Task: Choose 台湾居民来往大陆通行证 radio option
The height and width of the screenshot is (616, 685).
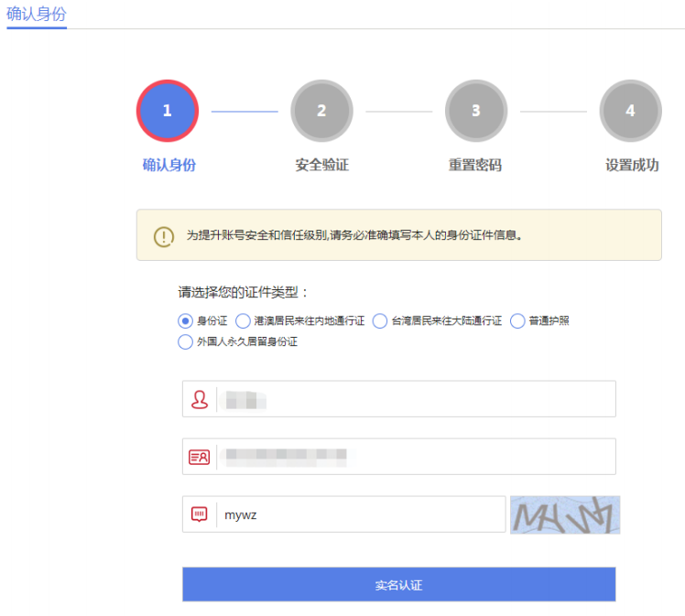Action: (x=380, y=321)
